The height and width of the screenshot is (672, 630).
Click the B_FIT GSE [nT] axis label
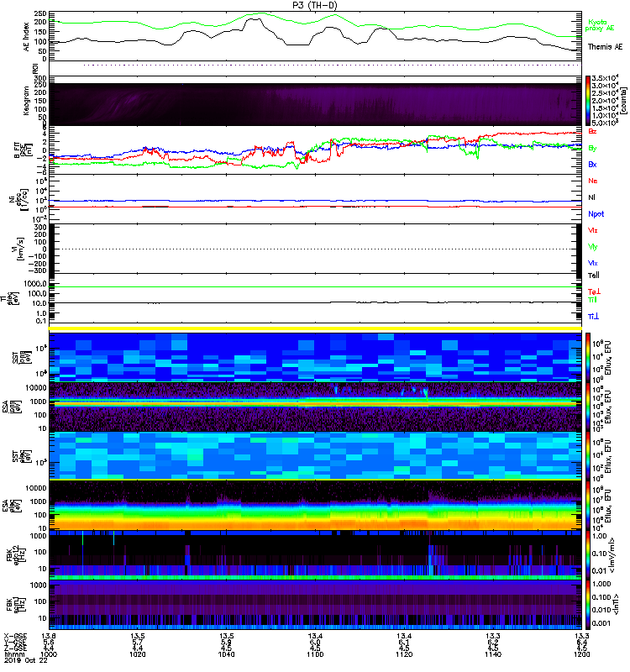click(x=24, y=150)
